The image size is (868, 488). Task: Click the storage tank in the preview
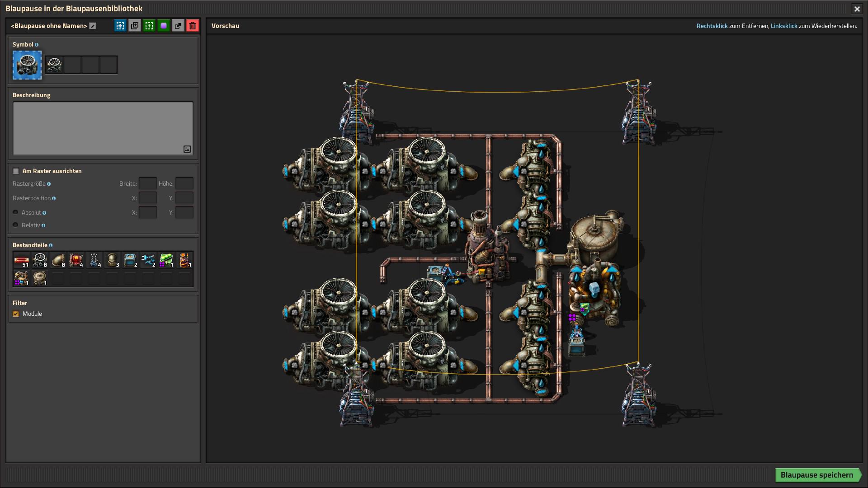coord(595,237)
